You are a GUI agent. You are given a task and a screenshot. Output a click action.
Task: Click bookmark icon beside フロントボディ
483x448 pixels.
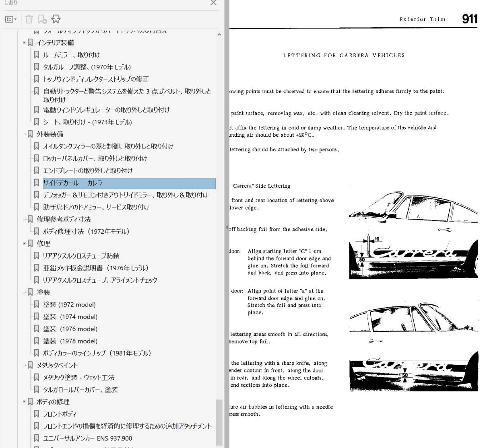pyautogui.click(x=36, y=414)
